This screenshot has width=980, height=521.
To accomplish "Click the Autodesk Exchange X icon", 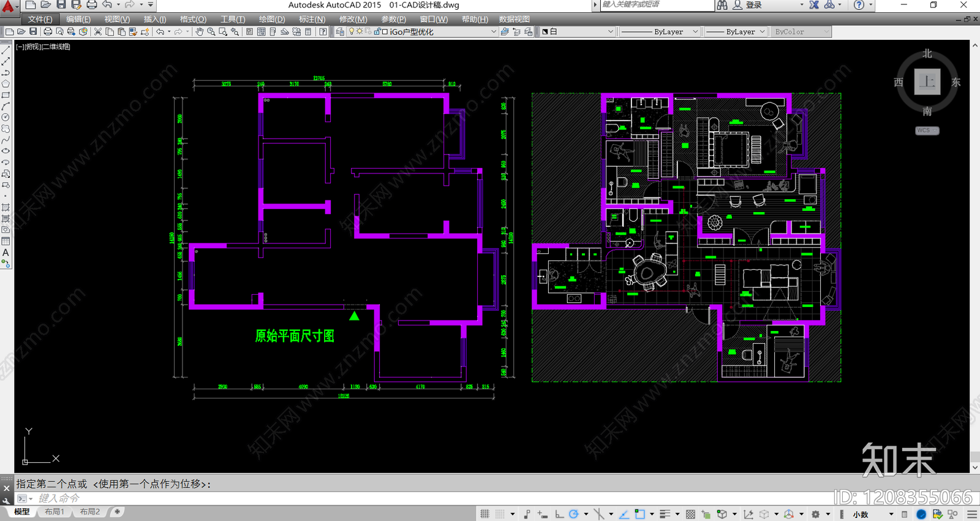I will point(814,5).
